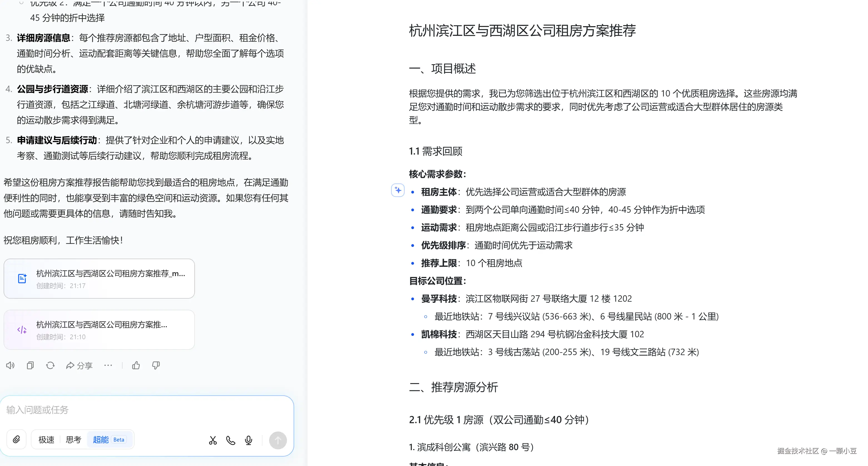Start a voice call with phone icon
The width and height of the screenshot is (868, 466).
point(231,440)
